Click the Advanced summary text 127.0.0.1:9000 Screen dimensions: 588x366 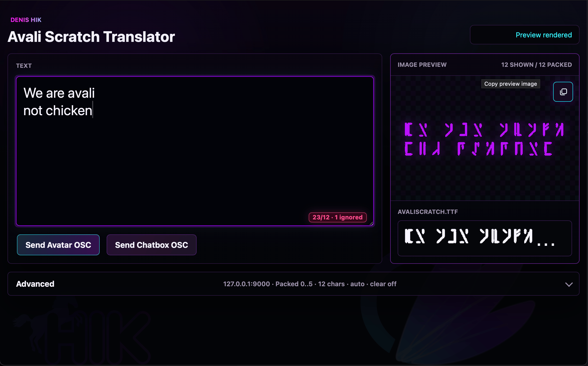pyautogui.click(x=246, y=284)
